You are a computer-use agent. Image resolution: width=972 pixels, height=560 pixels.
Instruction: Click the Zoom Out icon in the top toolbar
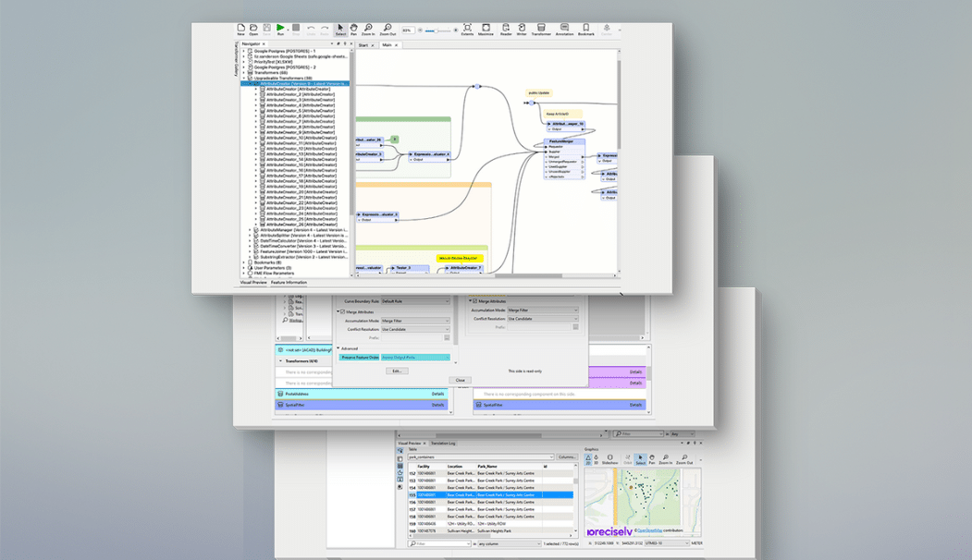click(x=388, y=30)
